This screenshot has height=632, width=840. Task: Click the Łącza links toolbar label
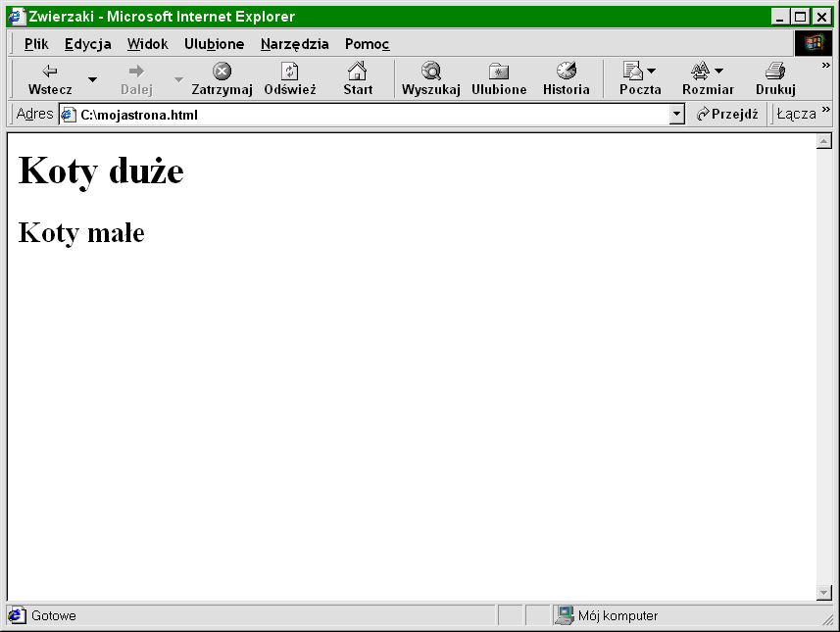point(796,114)
